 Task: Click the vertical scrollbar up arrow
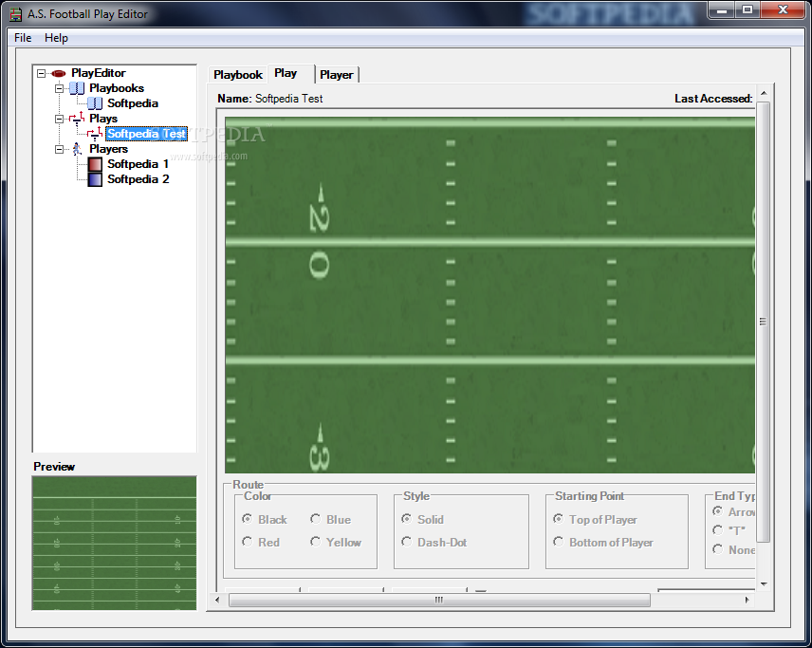click(x=764, y=93)
